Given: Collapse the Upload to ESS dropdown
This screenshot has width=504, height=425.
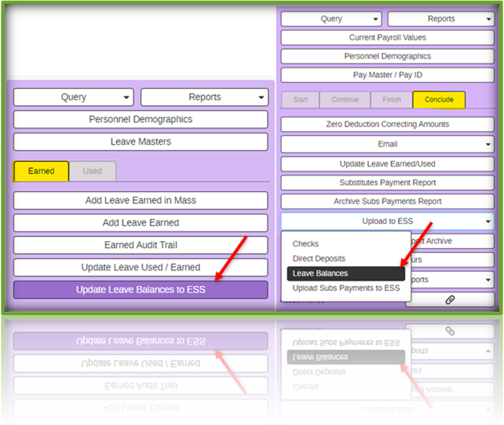Looking at the screenshot, I should pos(388,221).
